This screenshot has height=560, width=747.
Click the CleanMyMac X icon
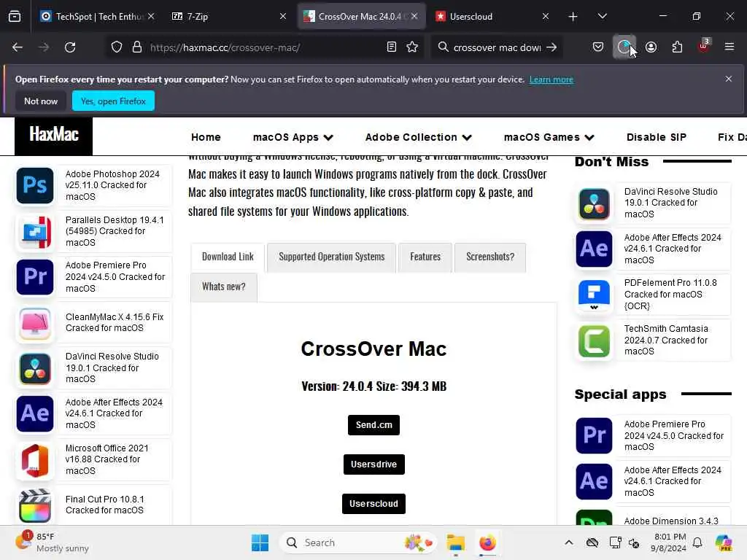pyautogui.click(x=35, y=324)
